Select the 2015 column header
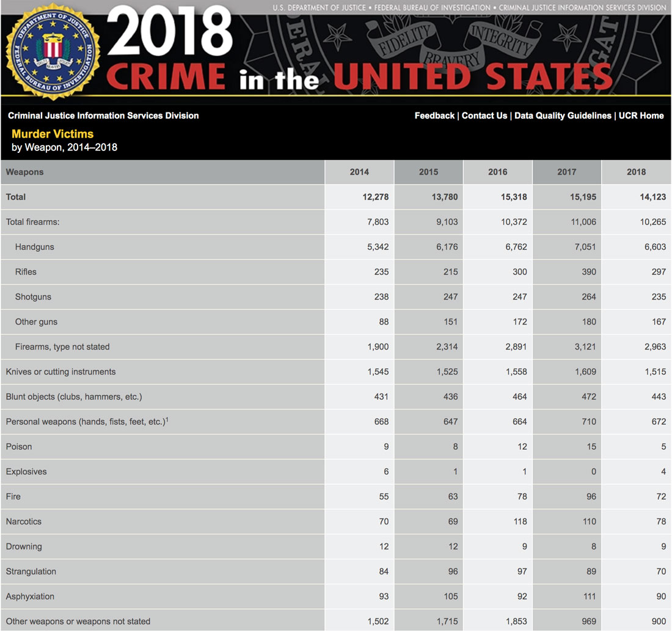Viewport: 672px width, 632px height. point(428,172)
